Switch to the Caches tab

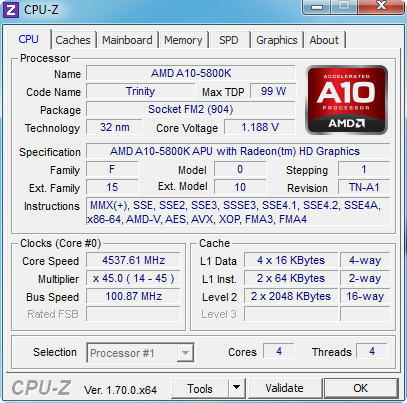(x=73, y=40)
